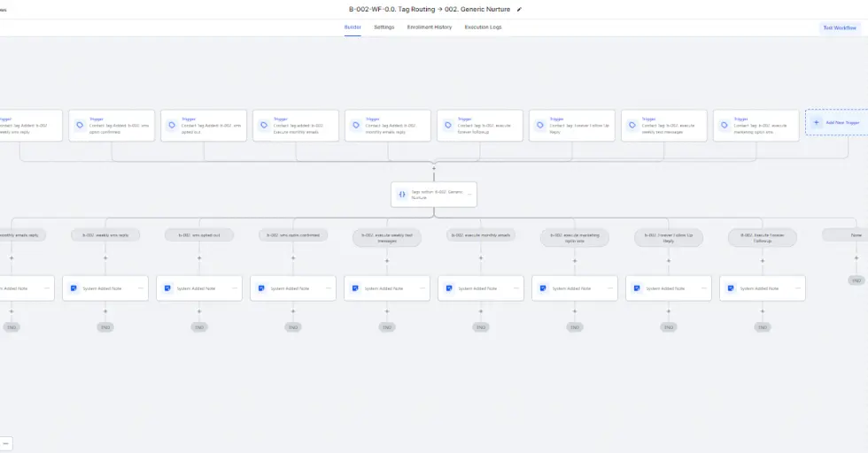Open three-dot menu of note under 'sms optin confirmed'
868x453 pixels.
pyautogui.click(x=329, y=288)
